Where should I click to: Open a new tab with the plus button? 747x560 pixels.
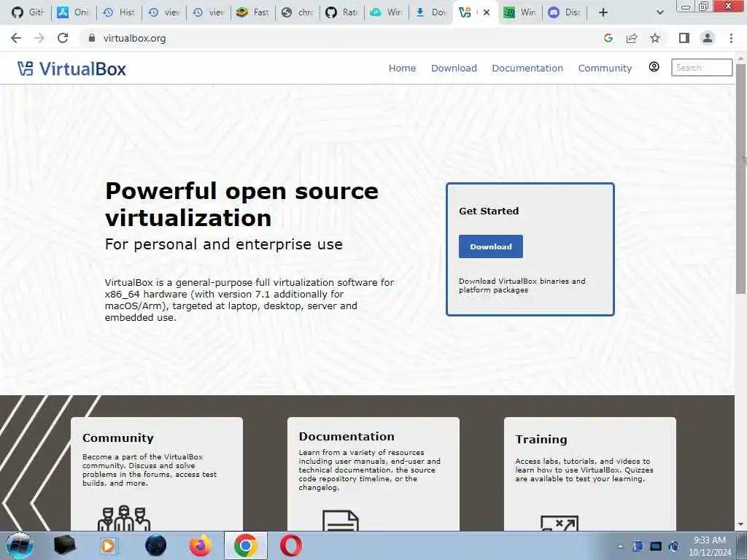tap(603, 12)
